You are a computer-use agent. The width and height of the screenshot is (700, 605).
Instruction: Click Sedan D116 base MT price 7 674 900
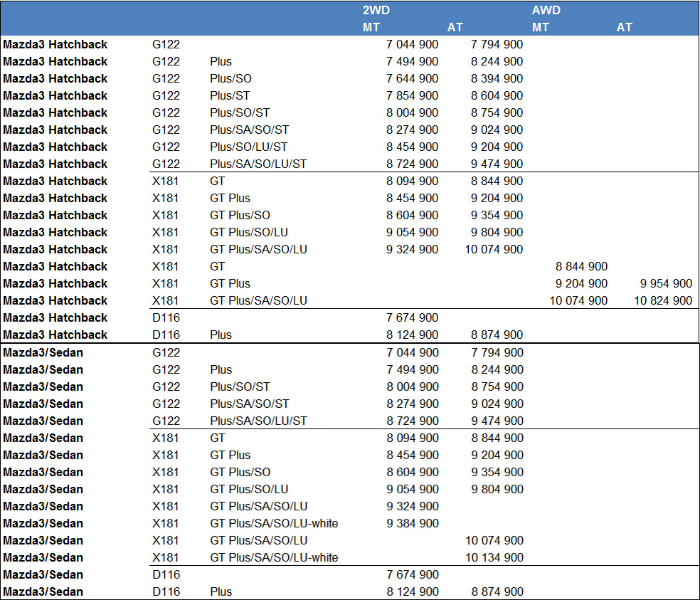click(413, 575)
